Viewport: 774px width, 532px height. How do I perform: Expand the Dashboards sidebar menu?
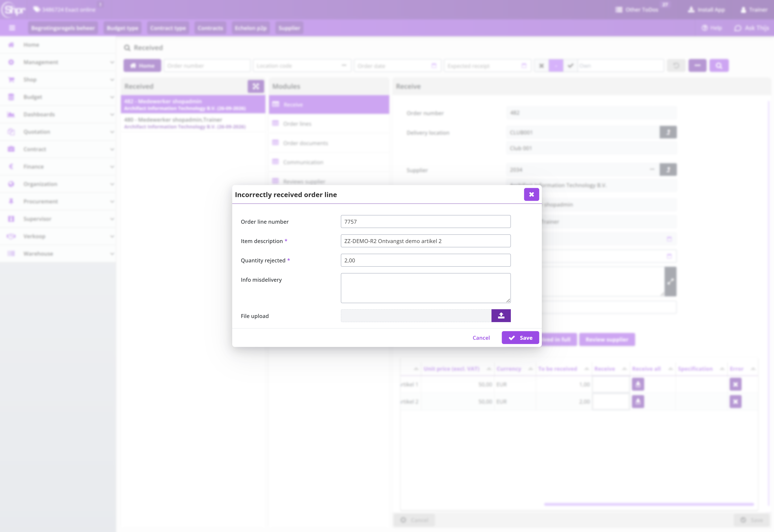(58, 114)
